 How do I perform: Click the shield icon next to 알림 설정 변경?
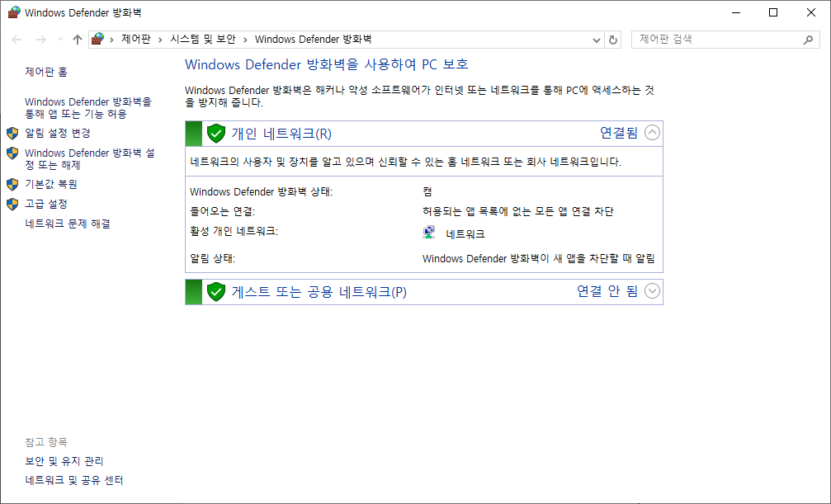[x=12, y=133]
